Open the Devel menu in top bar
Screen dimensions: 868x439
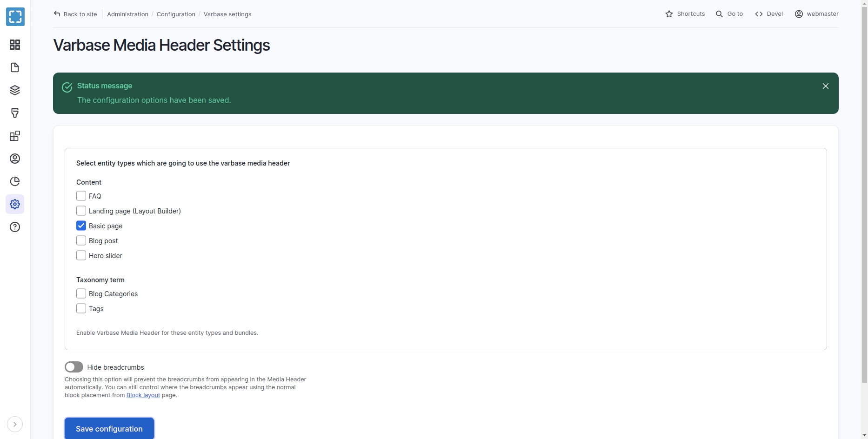click(769, 14)
